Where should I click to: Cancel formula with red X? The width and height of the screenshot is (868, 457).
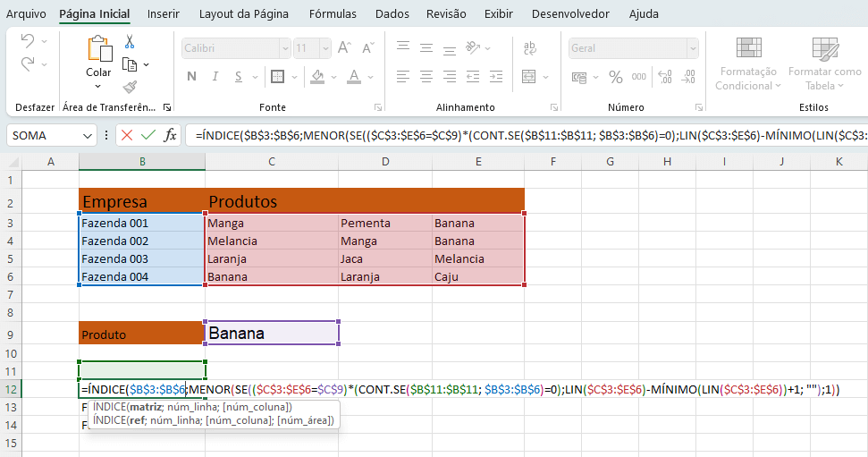[x=127, y=135]
